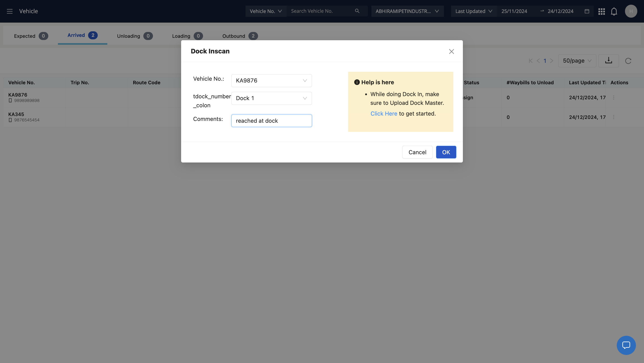Expand the ABHIRAMIPETINDUSTR hub dropdown
The width and height of the screenshot is (644, 363).
tap(407, 11)
